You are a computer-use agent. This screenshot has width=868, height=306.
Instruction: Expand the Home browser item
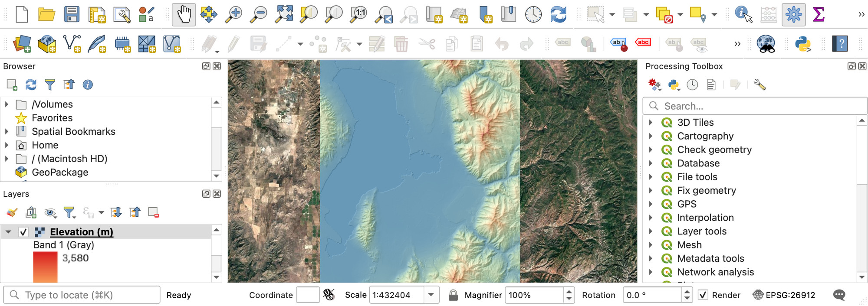7,145
